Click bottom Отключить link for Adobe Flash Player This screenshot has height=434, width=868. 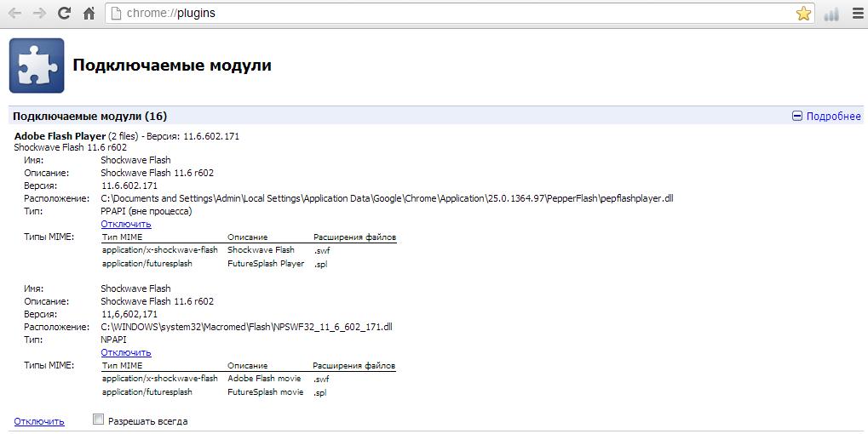click(39, 421)
